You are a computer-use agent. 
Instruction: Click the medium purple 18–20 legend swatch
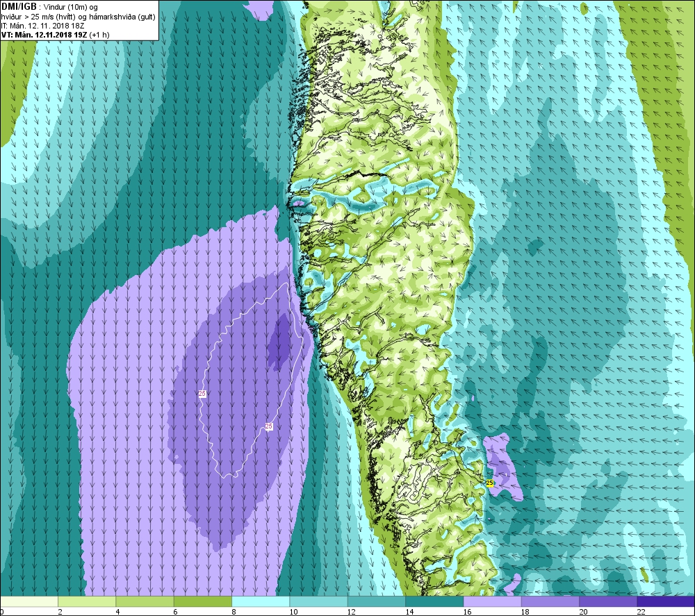point(550,601)
